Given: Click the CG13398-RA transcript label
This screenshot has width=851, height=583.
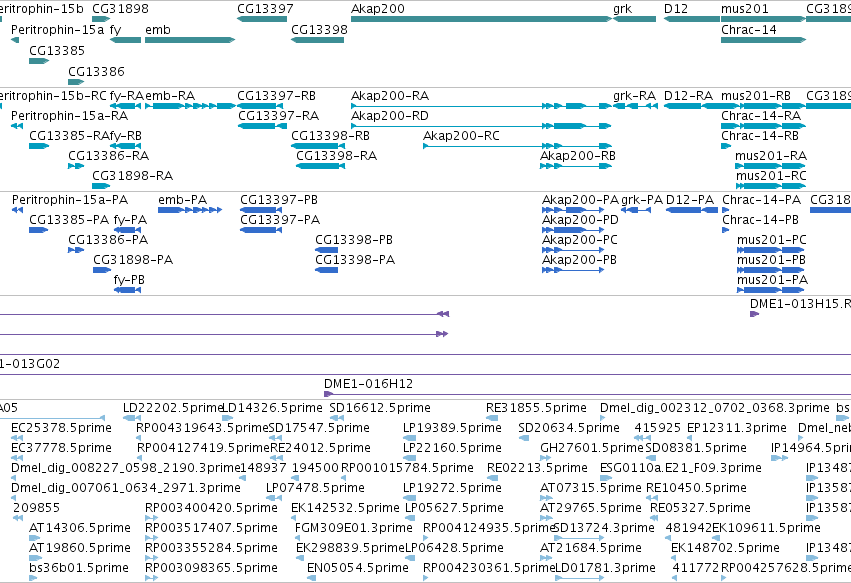Looking at the screenshot, I should point(336,156).
